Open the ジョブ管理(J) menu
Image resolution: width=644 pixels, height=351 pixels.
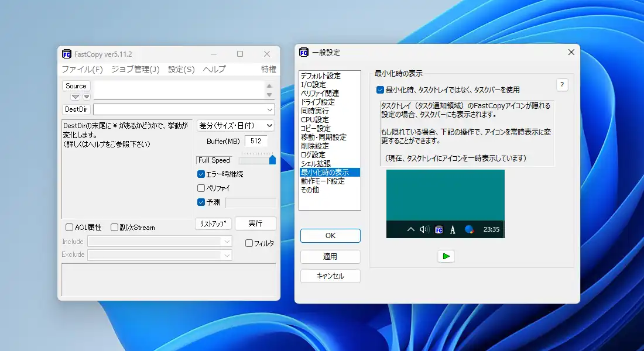click(x=135, y=69)
